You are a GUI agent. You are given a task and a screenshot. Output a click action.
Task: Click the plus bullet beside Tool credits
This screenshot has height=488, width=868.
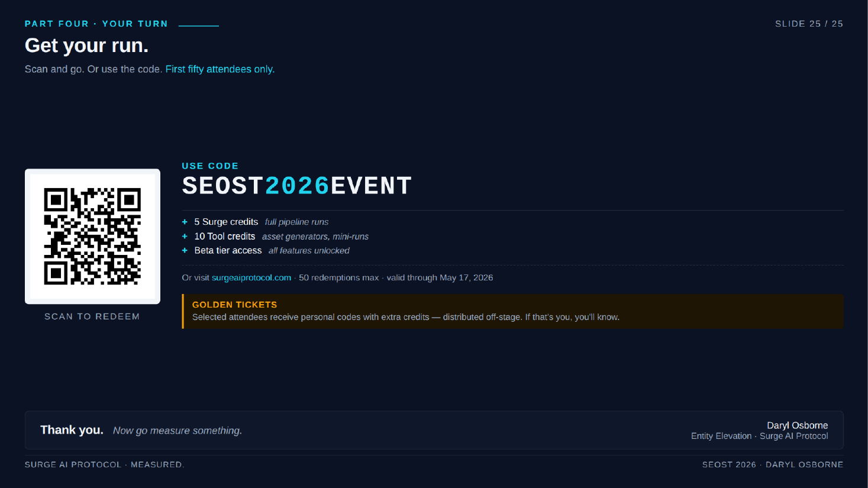pyautogui.click(x=185, y=237)
